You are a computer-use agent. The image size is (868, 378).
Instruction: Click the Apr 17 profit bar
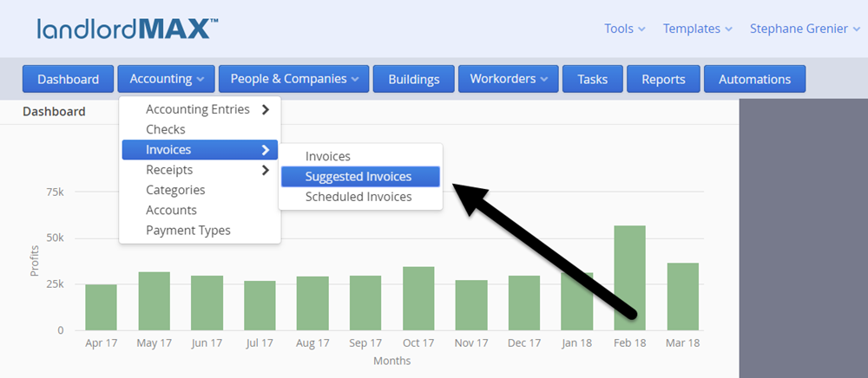pyautogui.click(x=101, y=307)
